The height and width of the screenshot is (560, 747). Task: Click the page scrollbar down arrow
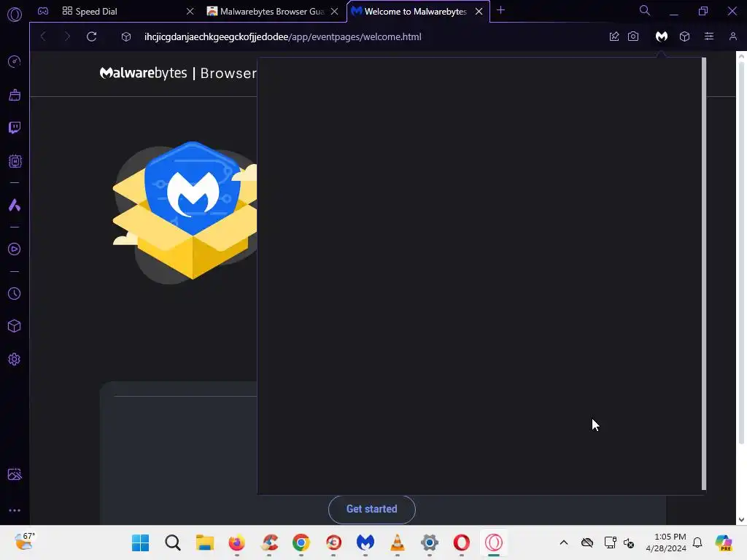click(x=741, y=520)
